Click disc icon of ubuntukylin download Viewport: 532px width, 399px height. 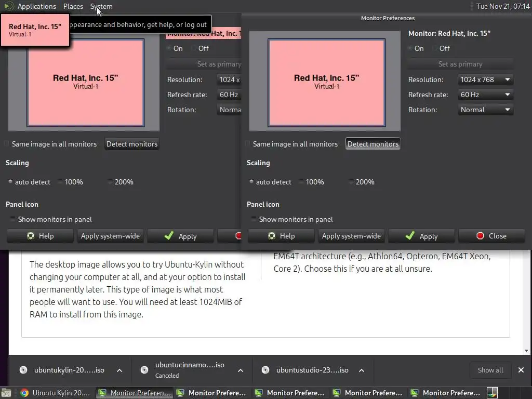click(x=23, y=370)
